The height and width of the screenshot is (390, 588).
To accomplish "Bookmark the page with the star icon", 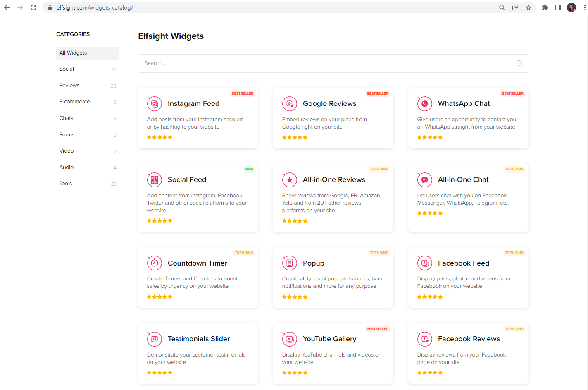I will pyautogui.click(x=528, y=7).
